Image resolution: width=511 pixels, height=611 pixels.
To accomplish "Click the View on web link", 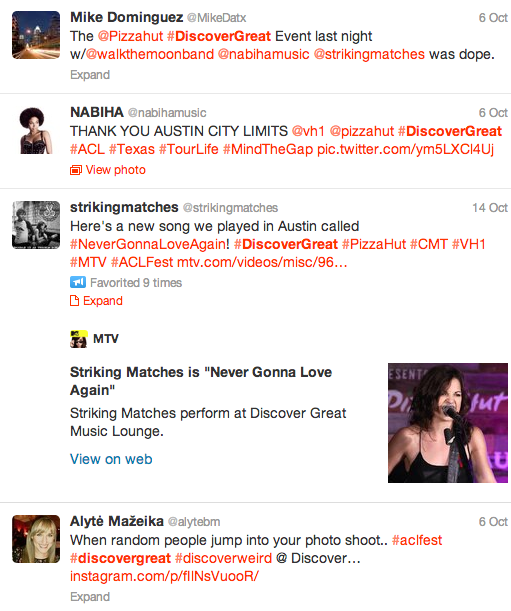I will point(111,459).
